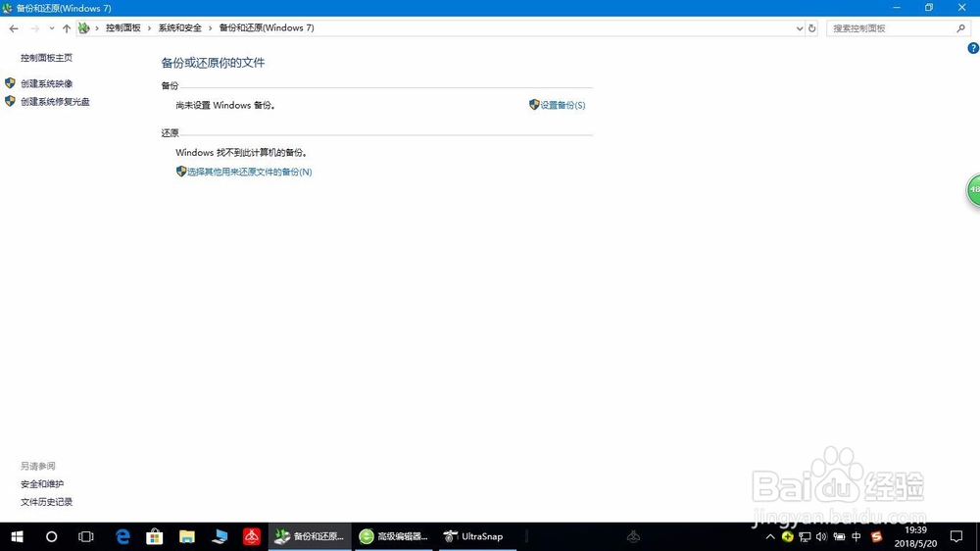This screenshot has height=551, width=980.
Task: Toggle the 中 input language indicator
Action: (x=857, y=536)
